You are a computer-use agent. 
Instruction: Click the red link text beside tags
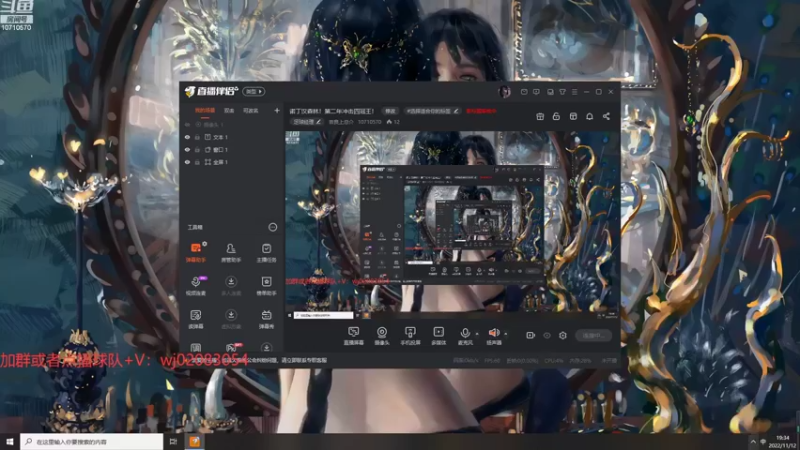click(481, 111)
